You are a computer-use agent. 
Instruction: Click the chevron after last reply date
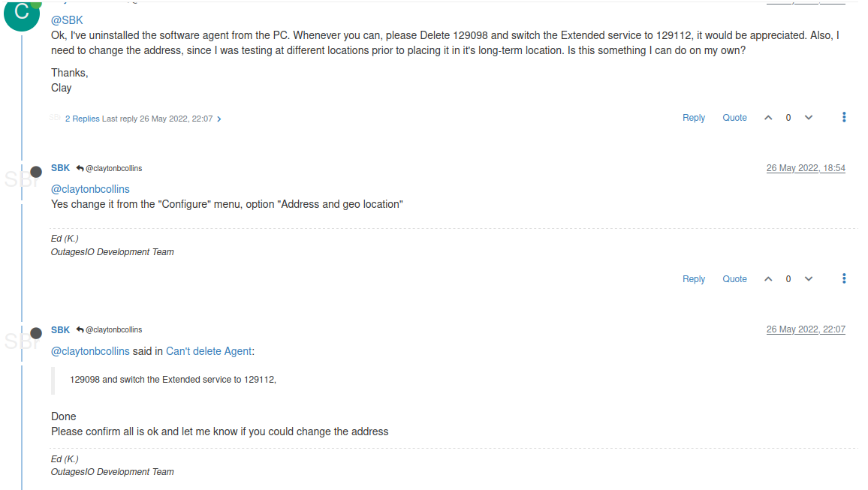click(219, 119)
